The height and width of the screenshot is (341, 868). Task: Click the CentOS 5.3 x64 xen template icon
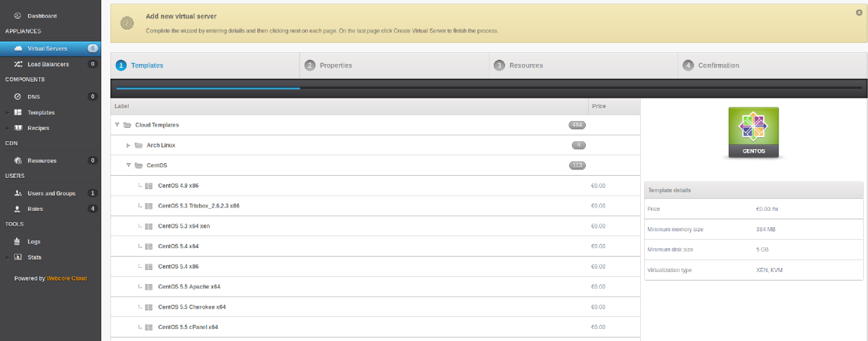pos(148,226)
